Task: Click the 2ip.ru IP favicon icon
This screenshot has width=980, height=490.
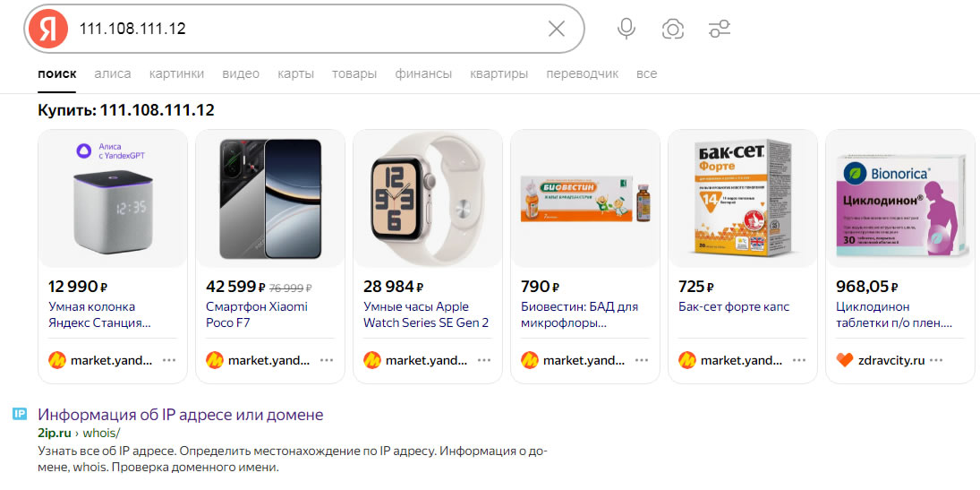Action: pos(20,414)
